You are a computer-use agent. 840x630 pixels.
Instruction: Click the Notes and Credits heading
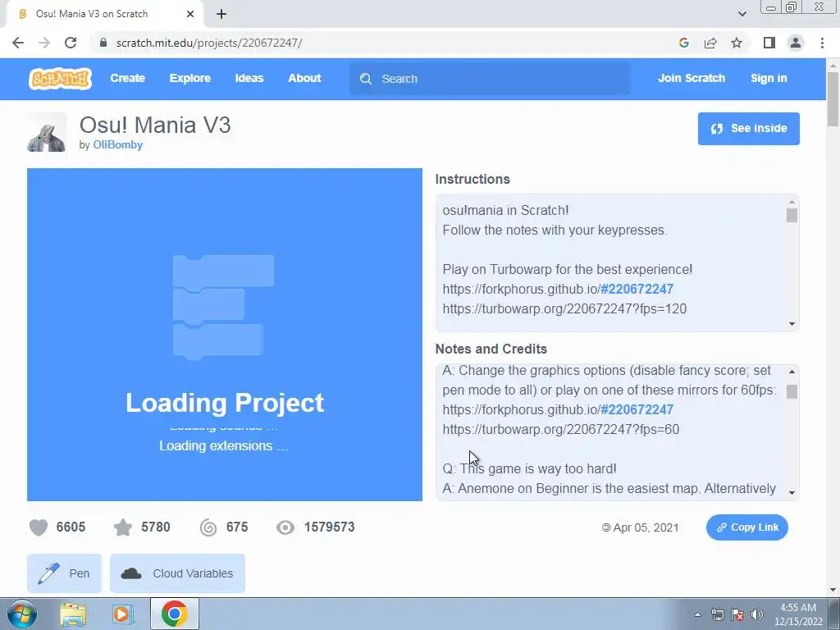pyautogui.click(x=491, y=349)
